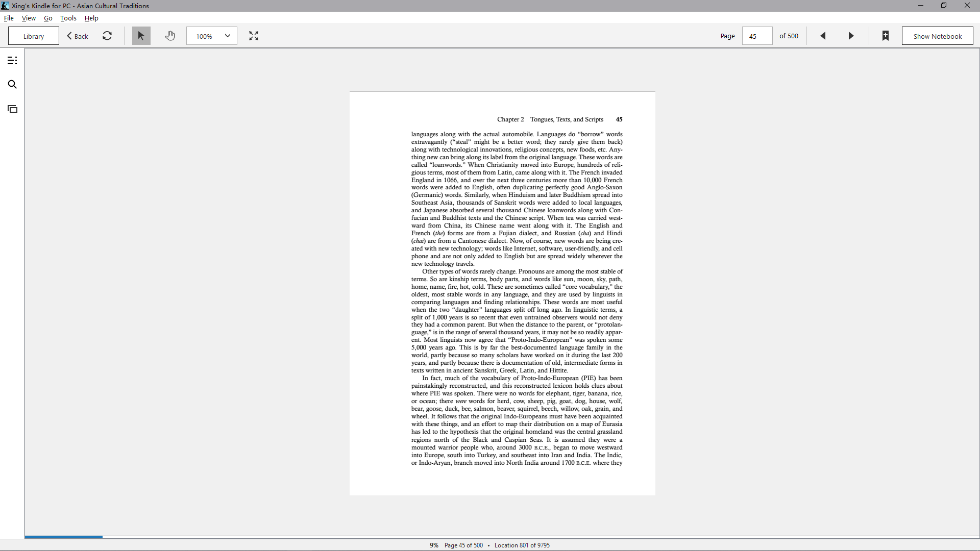This screenshot has height=551, width=980.
Task: Open the View menu
Action: 29,18
